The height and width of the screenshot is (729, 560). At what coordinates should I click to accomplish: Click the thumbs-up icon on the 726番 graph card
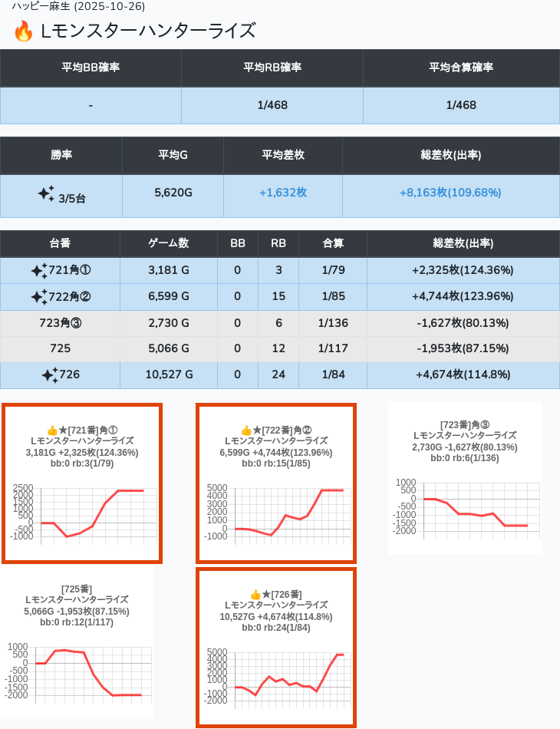[256, 595]
